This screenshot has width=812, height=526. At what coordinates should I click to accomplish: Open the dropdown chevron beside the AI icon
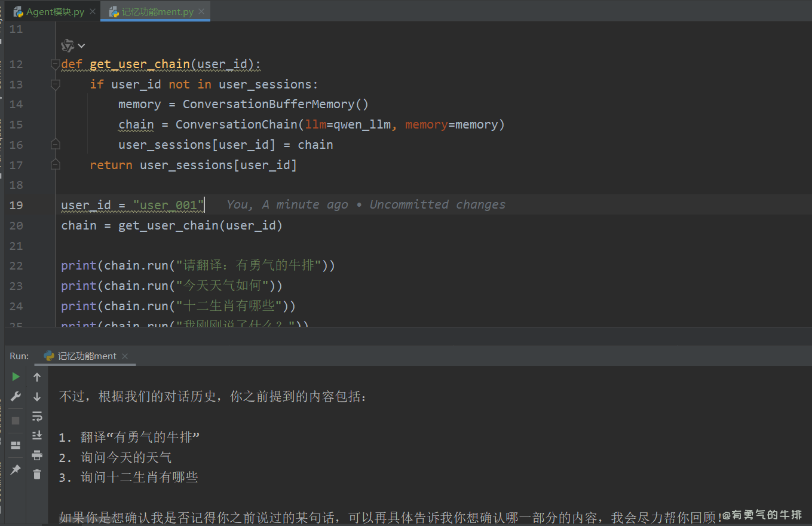[x=82, y=46]
